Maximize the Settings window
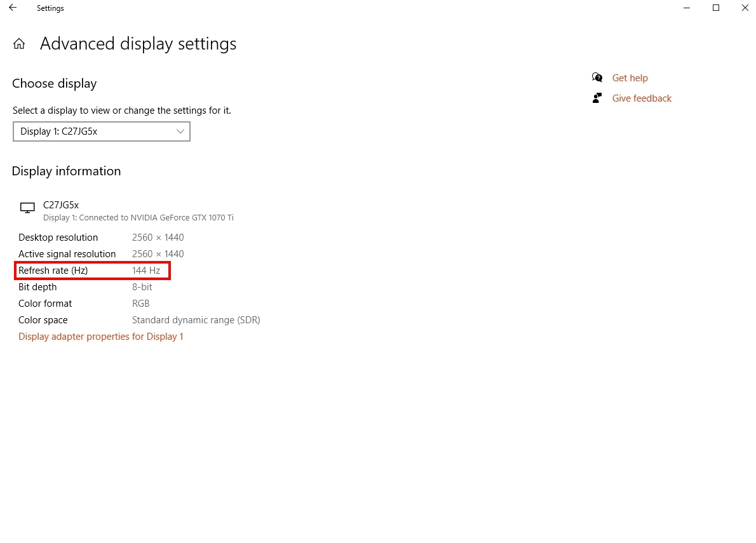 click(x=715, y=8)
